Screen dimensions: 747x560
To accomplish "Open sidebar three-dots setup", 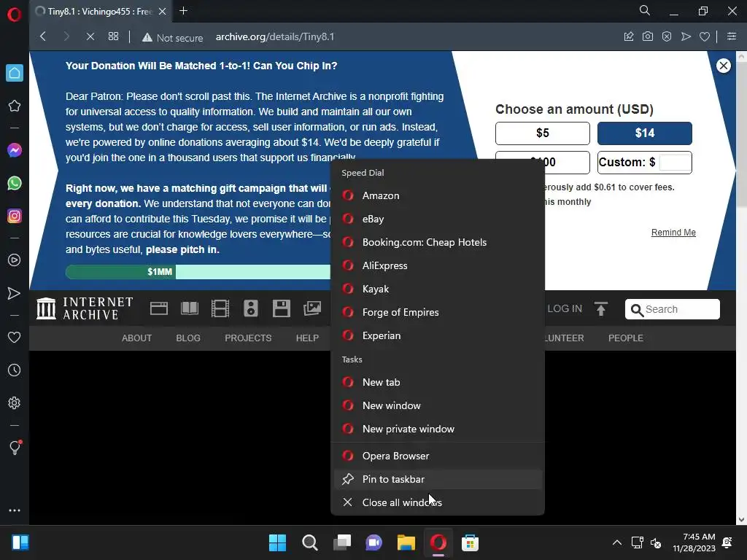I will click(x=15, y=510).
